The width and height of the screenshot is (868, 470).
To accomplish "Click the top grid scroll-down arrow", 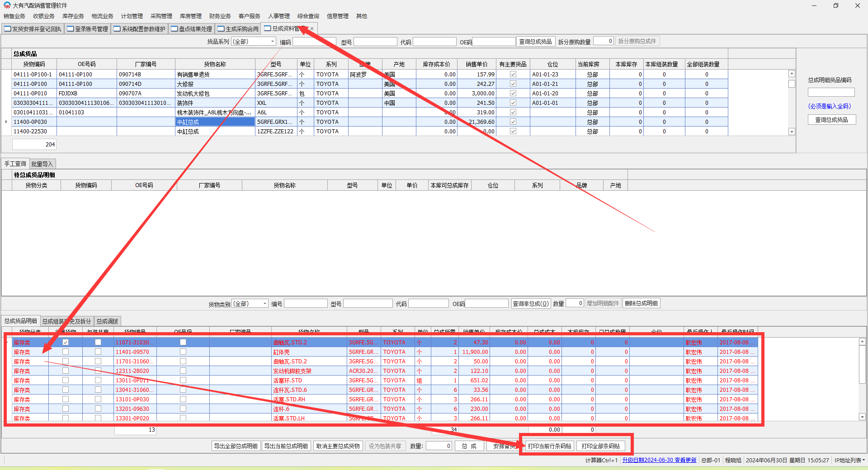I will pos(792,132).
